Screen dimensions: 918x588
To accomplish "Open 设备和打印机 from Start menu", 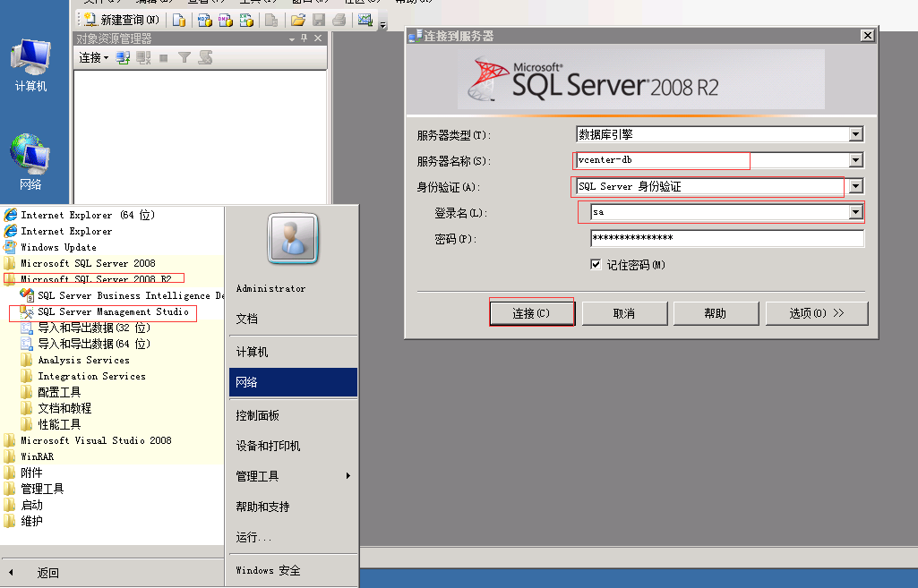I will pyautogui.click(x=268, y=446).
